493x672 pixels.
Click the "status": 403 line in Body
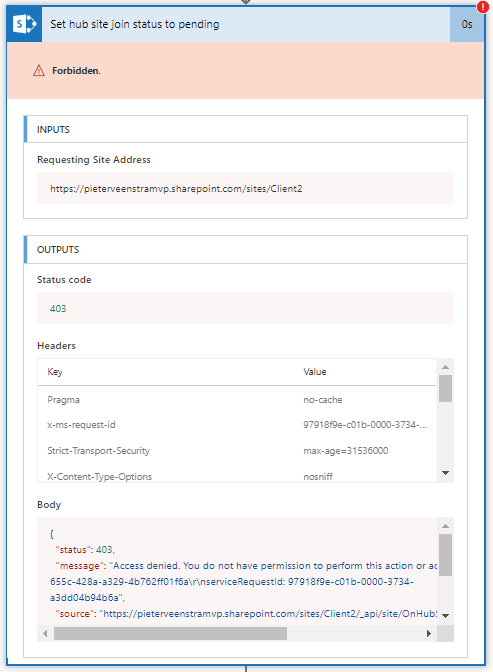(x=84, y=550)
